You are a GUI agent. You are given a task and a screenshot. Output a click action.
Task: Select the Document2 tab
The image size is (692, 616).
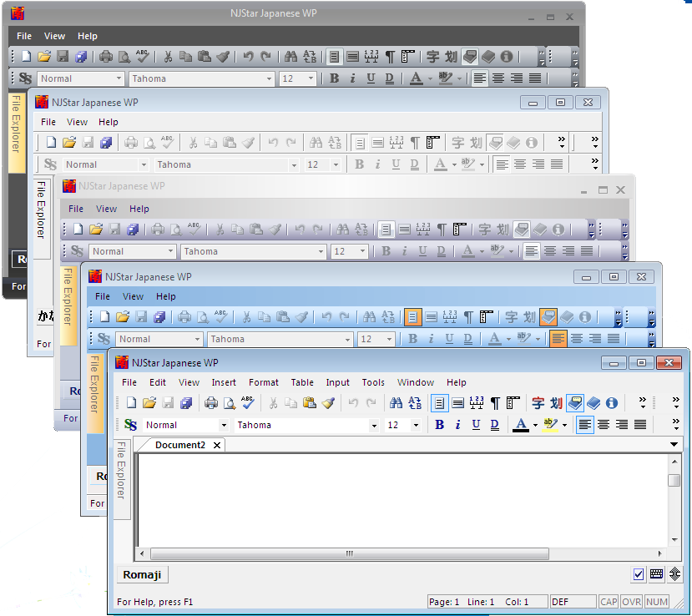click(180, 445)
